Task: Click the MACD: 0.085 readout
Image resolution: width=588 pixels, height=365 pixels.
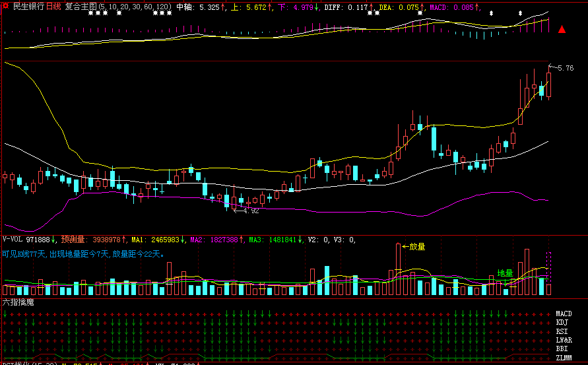Action: click(x=454, y=7)
